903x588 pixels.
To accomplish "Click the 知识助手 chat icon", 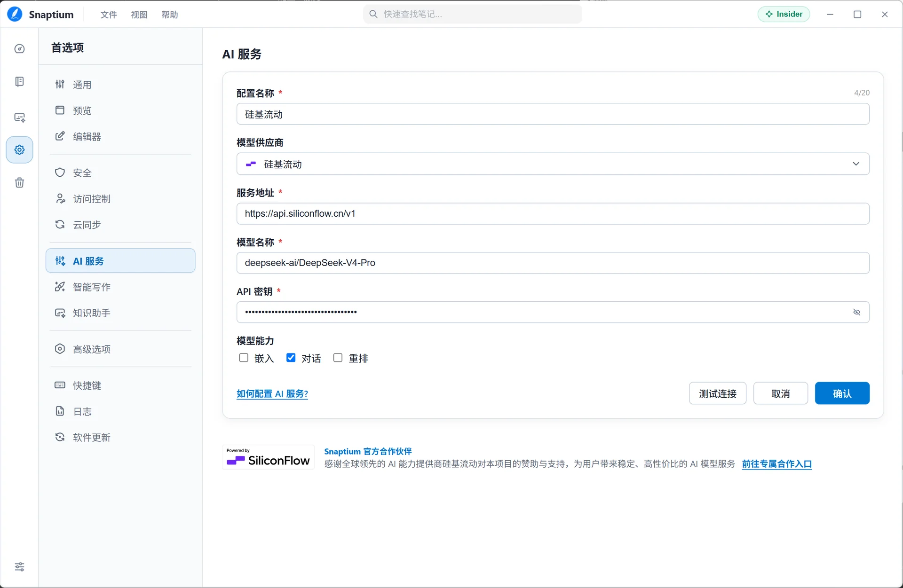I will point(60,313).
